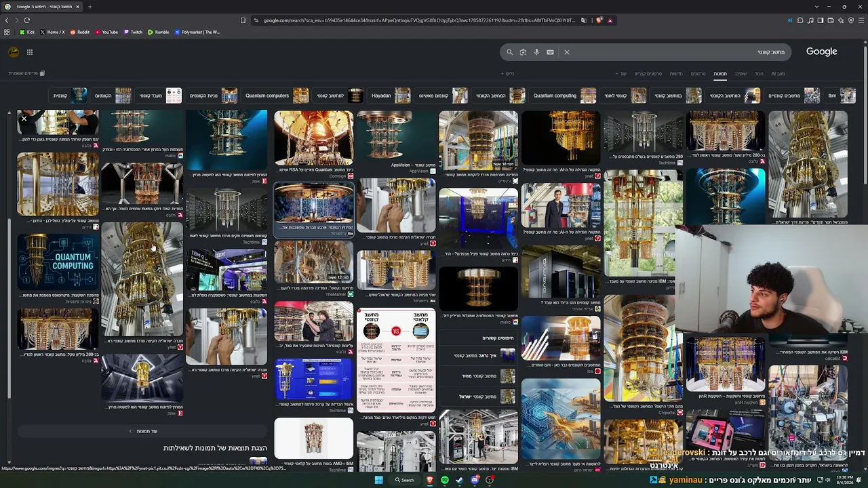Image resolution: width=868 pixels, height=488 pixels.
Task: Open the Reddit bookmark
Action: 80,32
